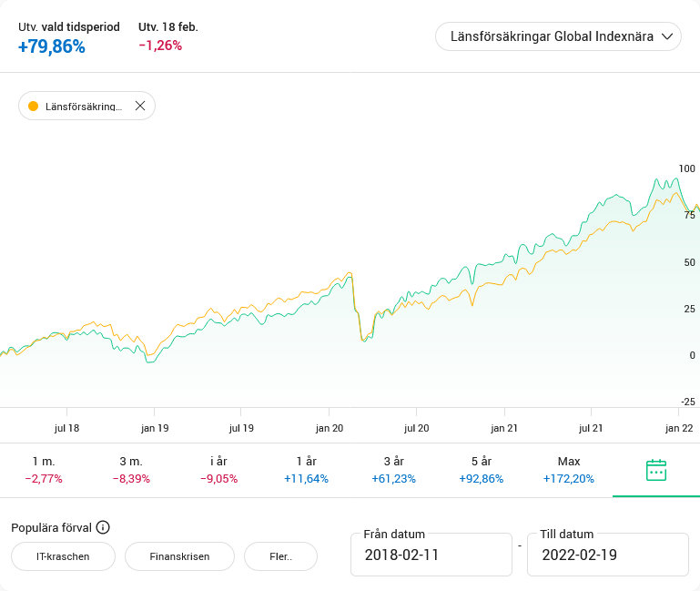Expand more presets with Fler.. button
The image size is (700, 591).
tap(280, 555)
